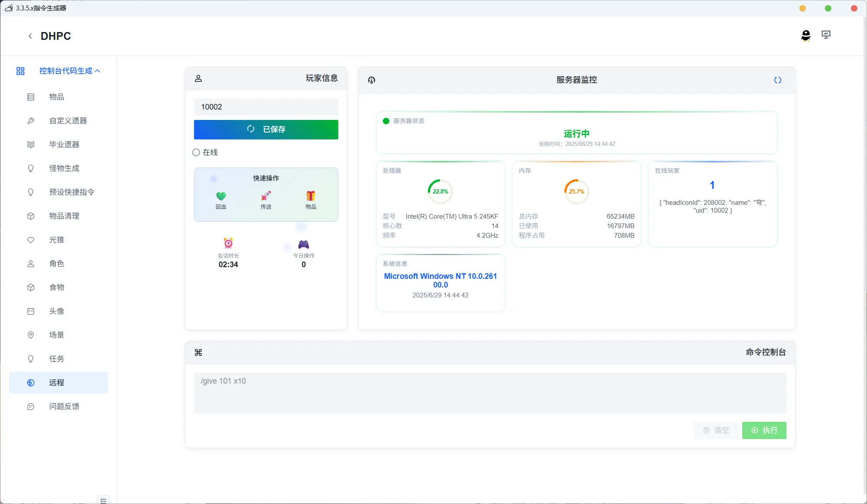Click the wrench icon for 自定义遗器
Image resolution: width=867 pixels, height=504 pixels.
coord(31,121)
